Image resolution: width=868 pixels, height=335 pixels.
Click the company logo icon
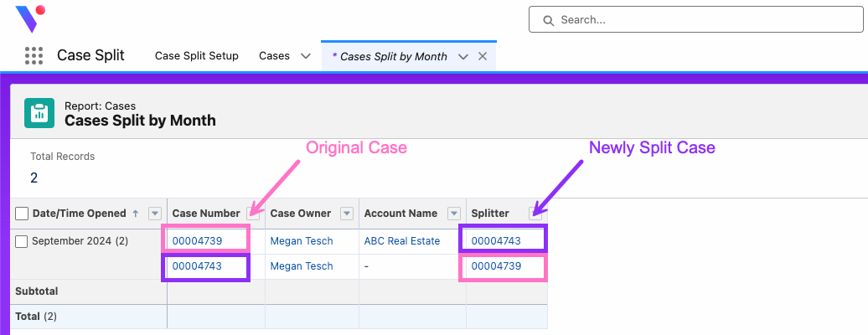coord(29,18)
